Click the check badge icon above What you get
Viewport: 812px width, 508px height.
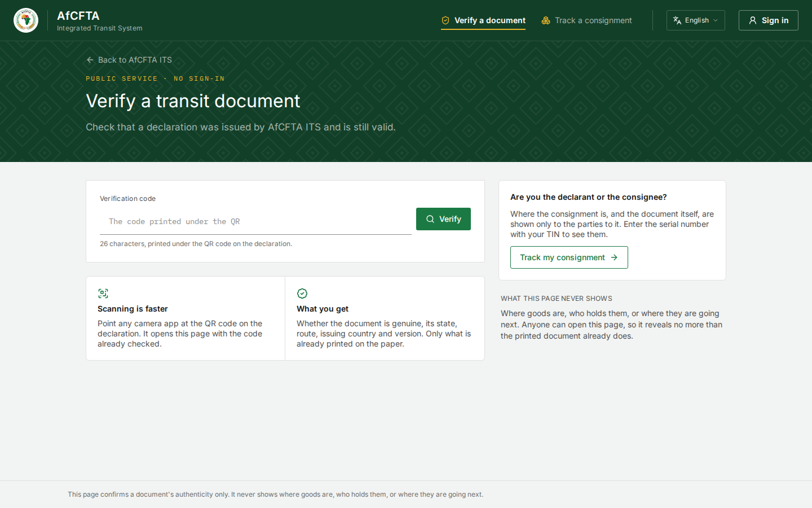tap(302, 294)
